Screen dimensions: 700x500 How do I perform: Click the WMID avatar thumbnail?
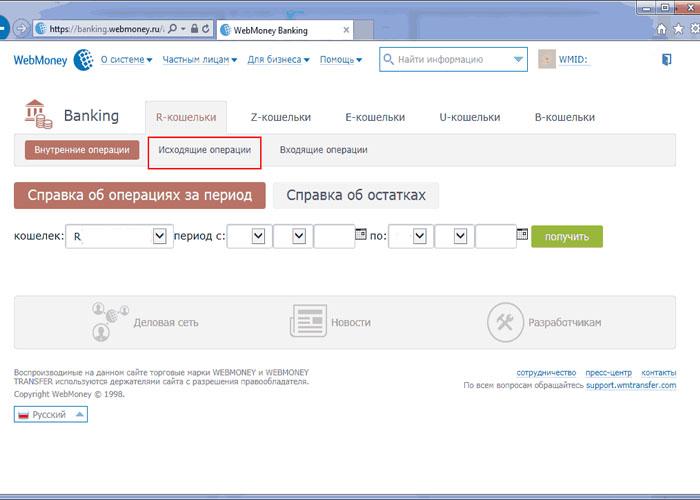click(x=546, y=59)
